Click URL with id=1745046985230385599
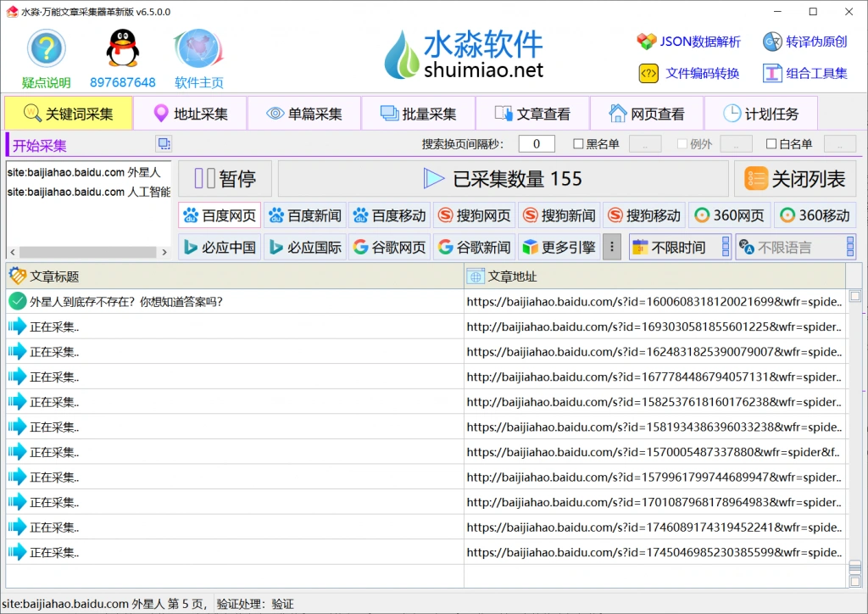Screen dimensions: 868x614 654,553
